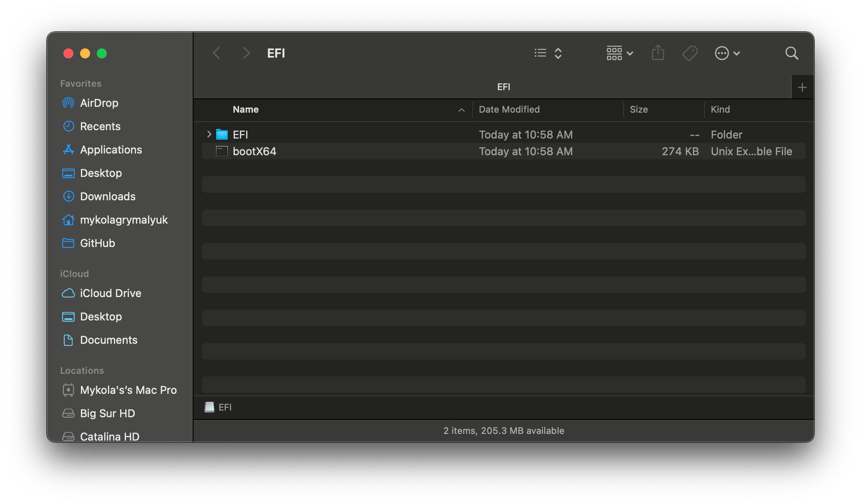The height and width of the screenshot is (504, 861).
Task: Click the Share icon in toolbar
Action: tap(658, 53)
